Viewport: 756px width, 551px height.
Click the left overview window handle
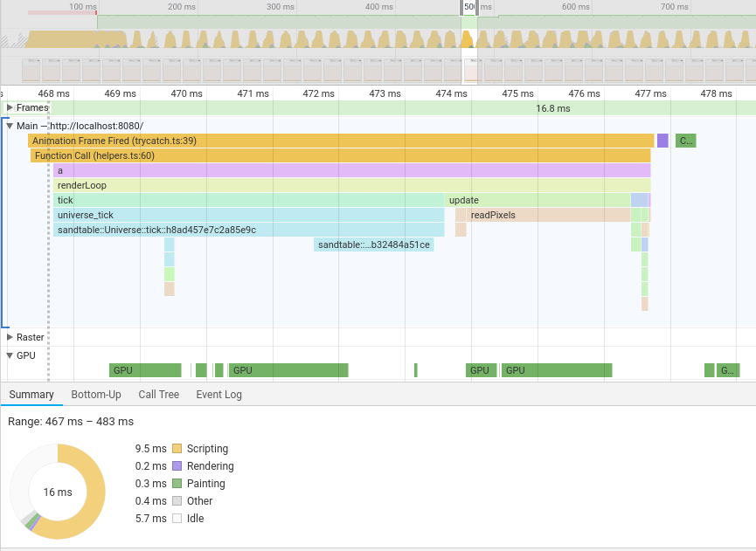point(461,8)
